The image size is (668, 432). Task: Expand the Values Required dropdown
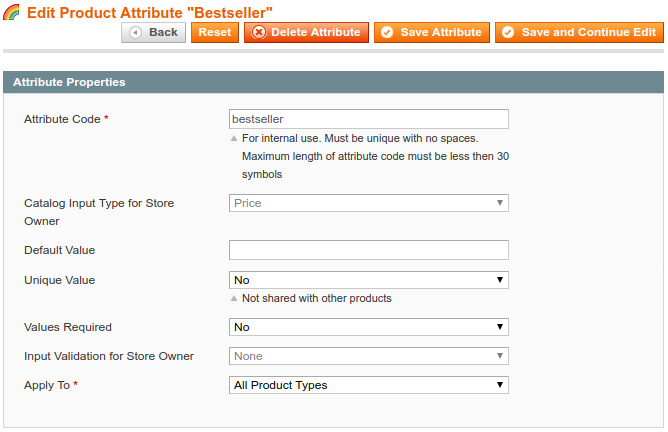[x=368, y=327]
